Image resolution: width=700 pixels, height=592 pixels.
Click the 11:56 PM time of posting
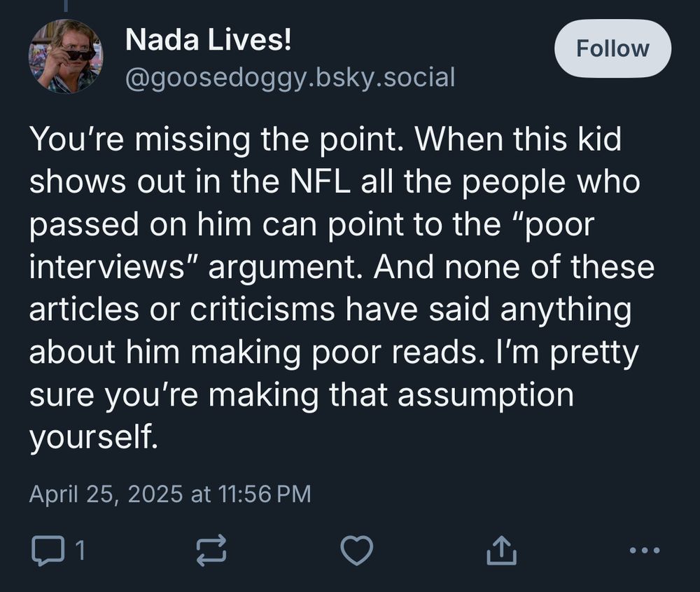[x=265, y=494]
